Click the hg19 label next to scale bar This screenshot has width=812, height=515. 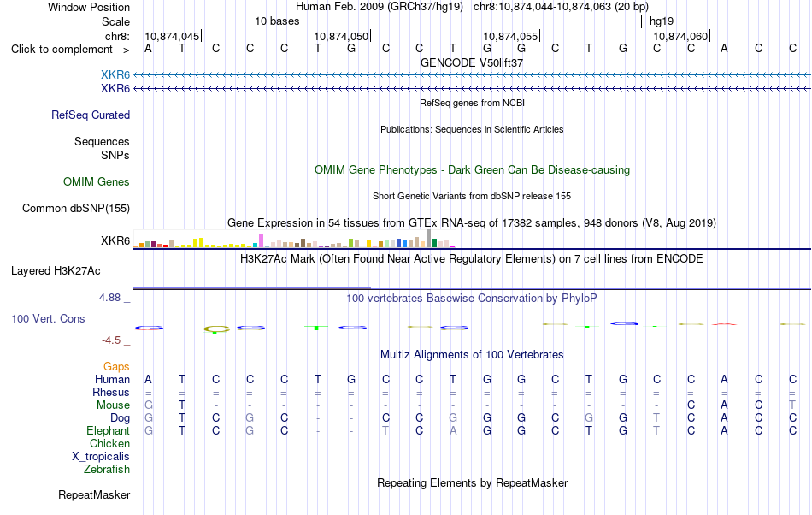[662, 21]
